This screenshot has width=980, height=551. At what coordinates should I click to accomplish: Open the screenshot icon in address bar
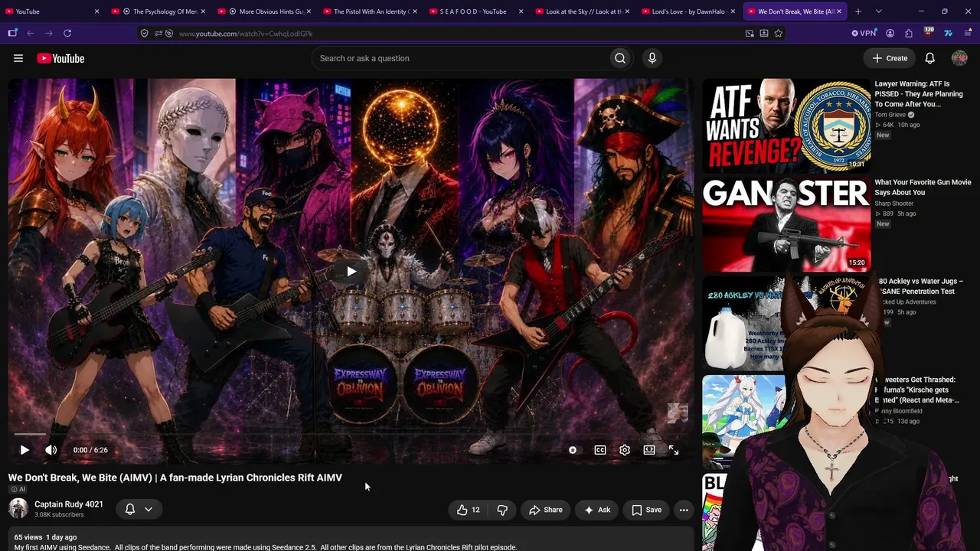[750, 34]
